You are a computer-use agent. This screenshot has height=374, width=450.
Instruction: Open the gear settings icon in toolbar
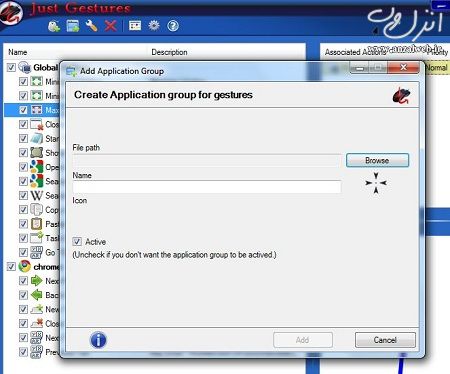[x=154, y=26]
